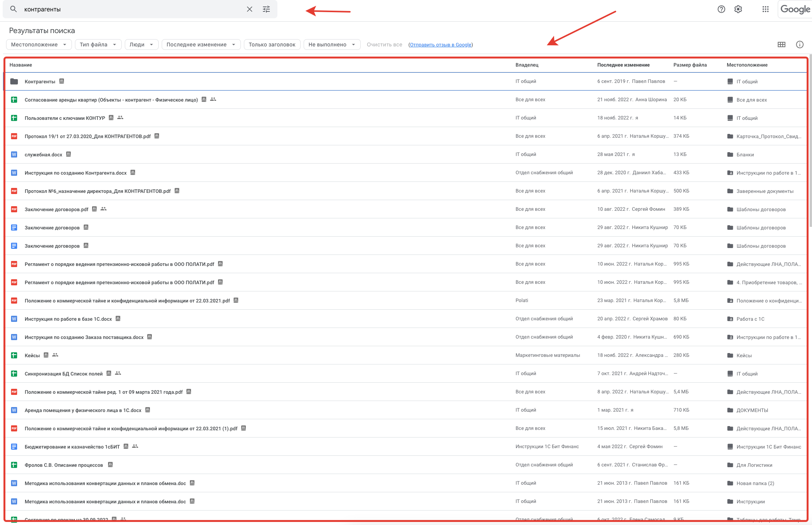The image size is (812, 525).
Task: Open the Последнее изменение filter dropdown
Action: point(201,45)
